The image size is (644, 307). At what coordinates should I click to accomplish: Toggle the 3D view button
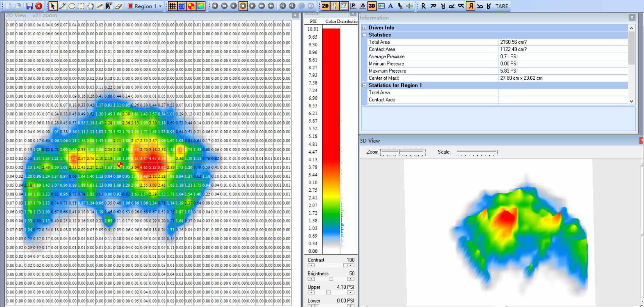[372, 6]
